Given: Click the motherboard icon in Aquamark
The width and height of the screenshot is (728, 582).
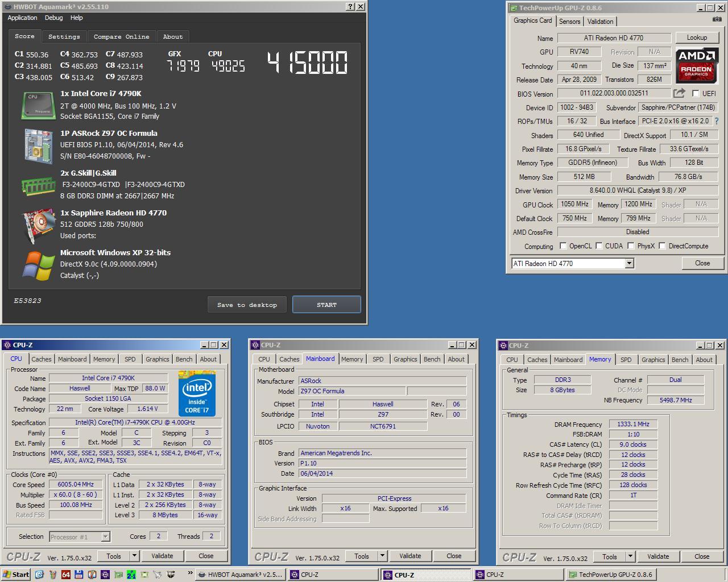Looking at the screenshot, I should tap(38, 145).
